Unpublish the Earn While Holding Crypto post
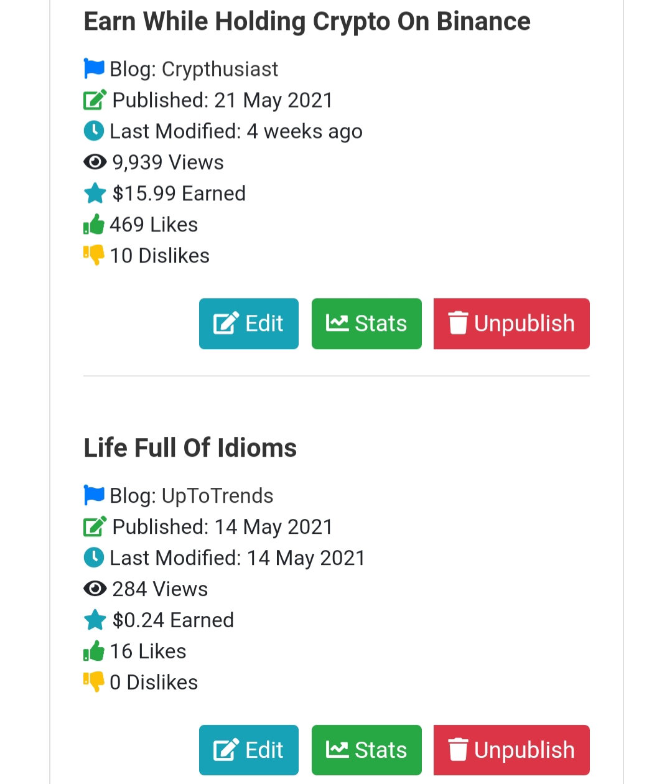This screenshot has height=784, width=672. (511, 324)
